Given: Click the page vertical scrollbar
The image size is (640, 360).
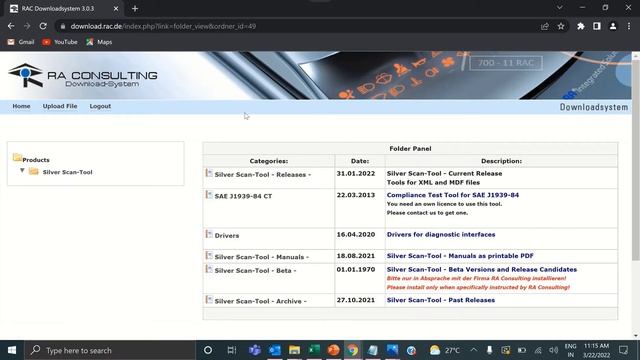Looking at the screenshot, I should (x=636, y=160).
